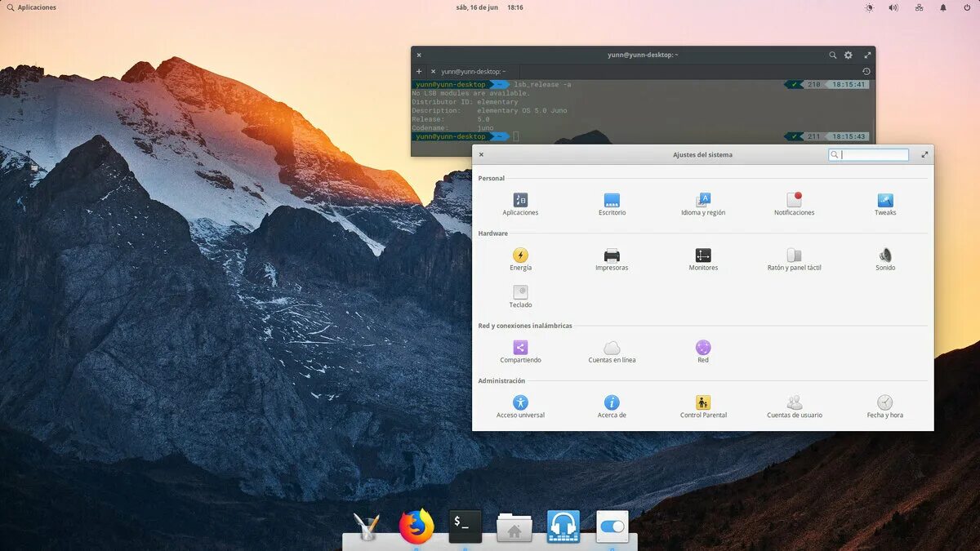Open the Impresoras settings icon
This screenshot has height=551, width=980.
pyautogui.click(x=611, y=256)
